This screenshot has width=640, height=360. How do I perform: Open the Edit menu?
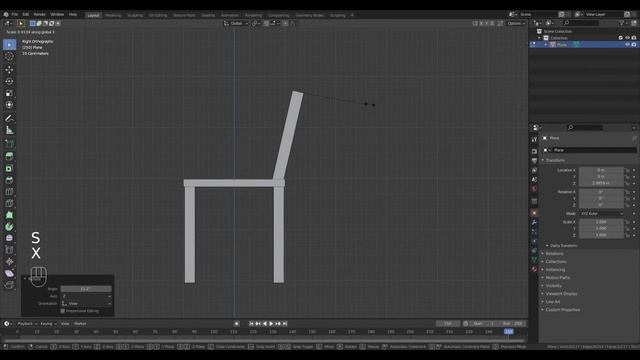click(26, 14)
